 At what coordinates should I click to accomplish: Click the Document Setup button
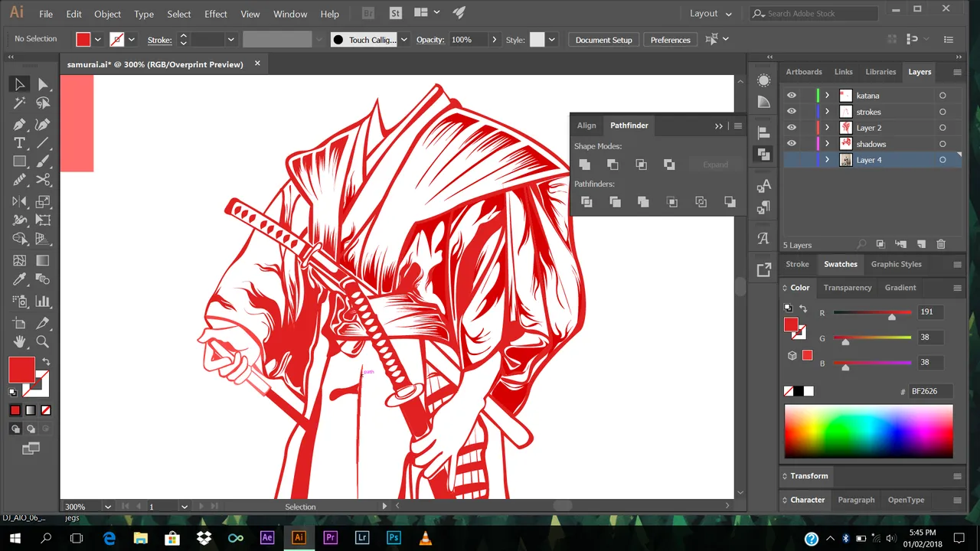(x=604, y=40)
